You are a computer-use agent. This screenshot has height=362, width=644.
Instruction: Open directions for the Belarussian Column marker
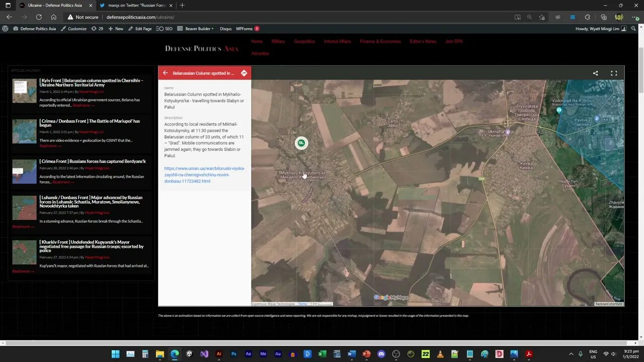point(244,73)
